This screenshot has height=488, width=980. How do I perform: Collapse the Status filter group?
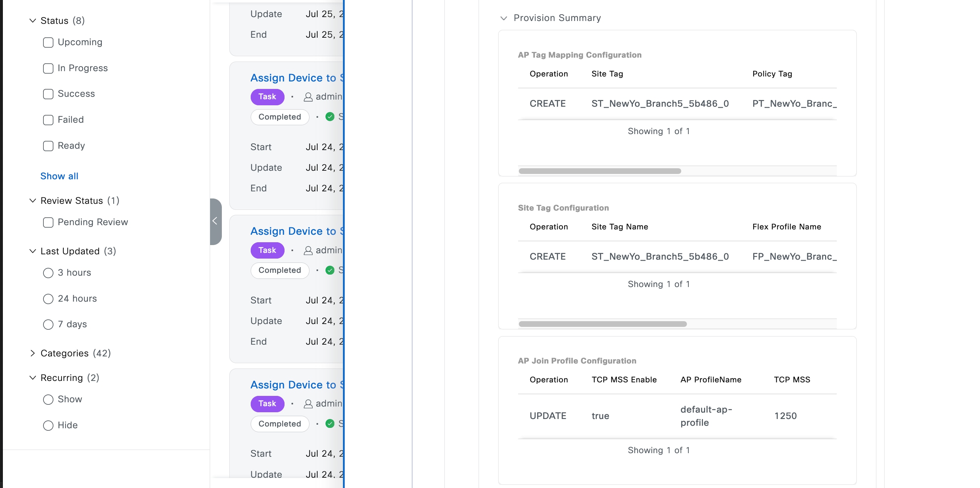[x=33, y=21]
